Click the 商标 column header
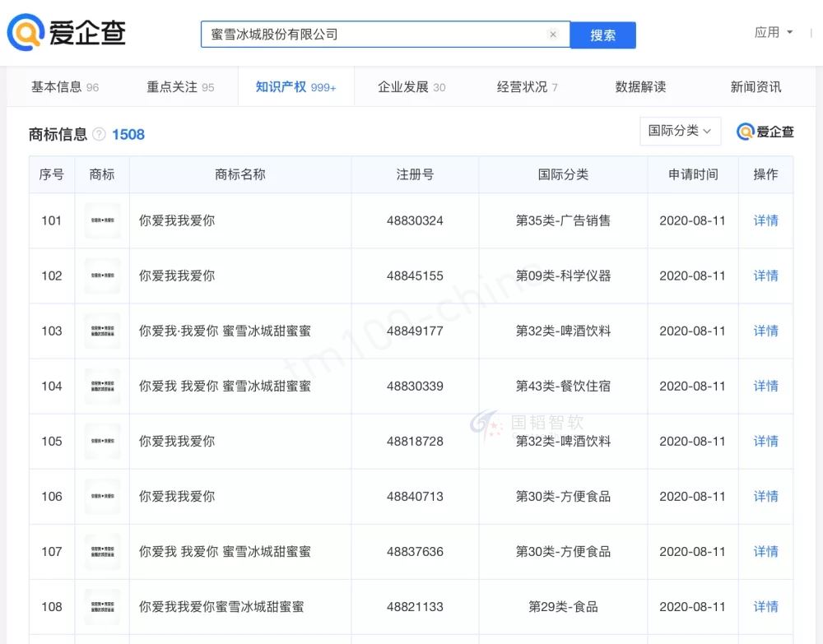The image size is (823, 644). tap(102, 174)
